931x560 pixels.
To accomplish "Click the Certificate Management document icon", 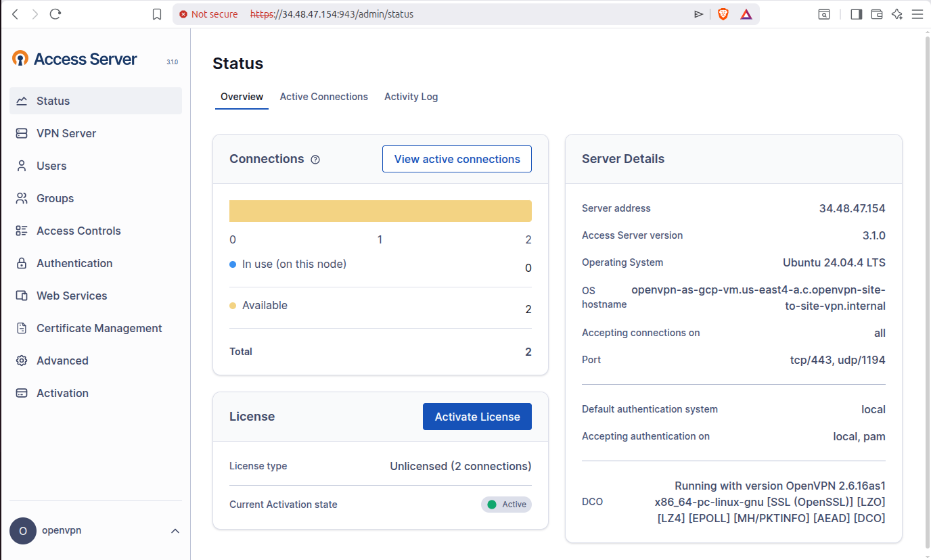I will (22, 328).
